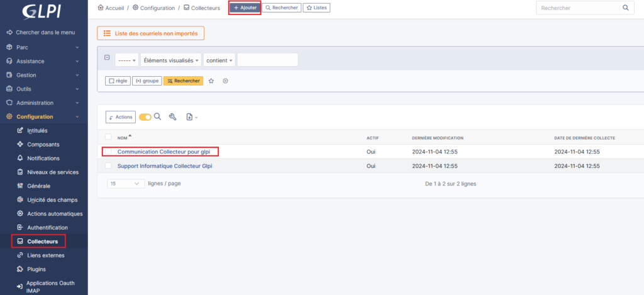Open Plugins in the sidebar
Screen dimensions: 644x295
point(36,270)
